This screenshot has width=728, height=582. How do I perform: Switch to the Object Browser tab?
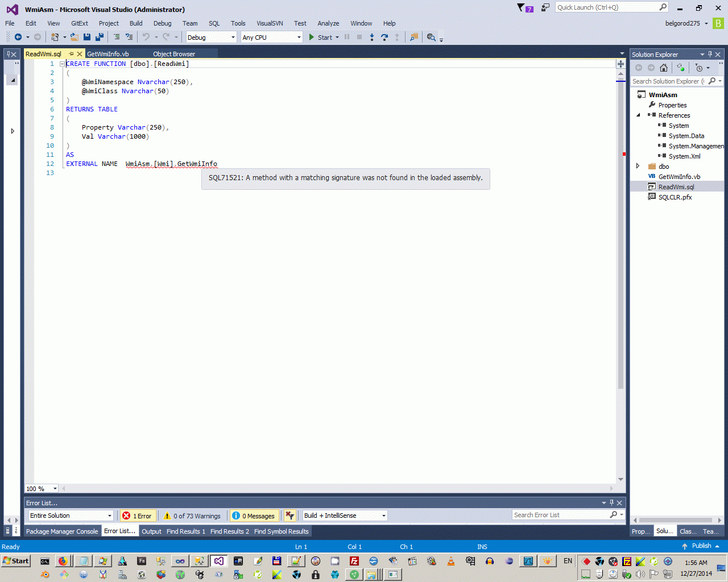174,54
